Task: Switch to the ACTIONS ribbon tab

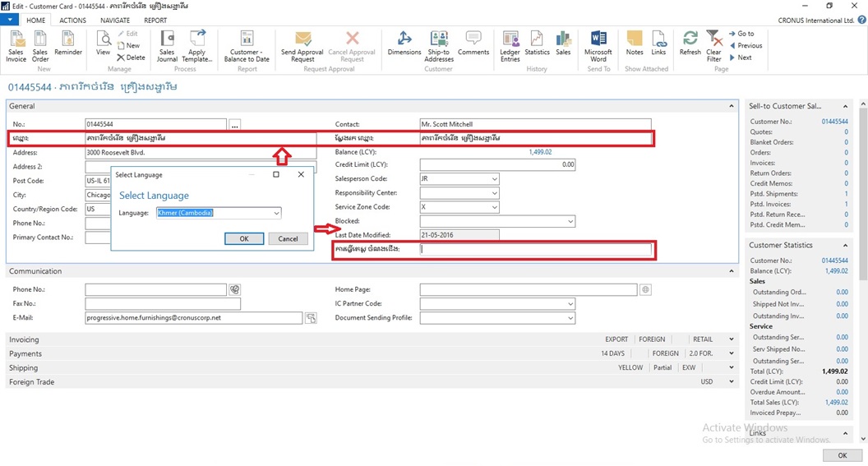Action: 72,21
